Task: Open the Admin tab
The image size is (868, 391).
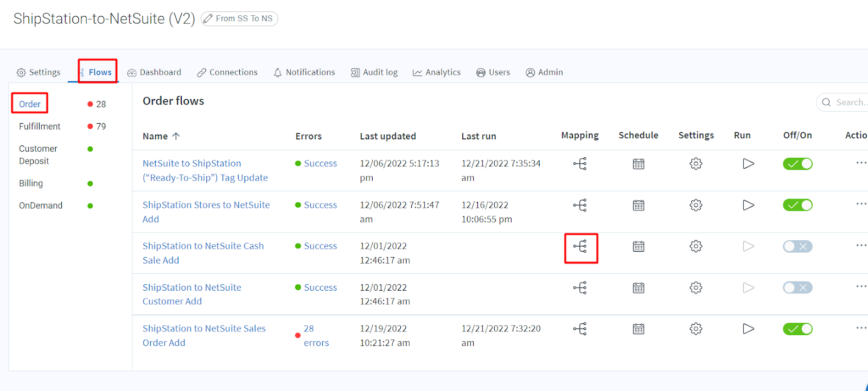Action: [x=544, y=72]
